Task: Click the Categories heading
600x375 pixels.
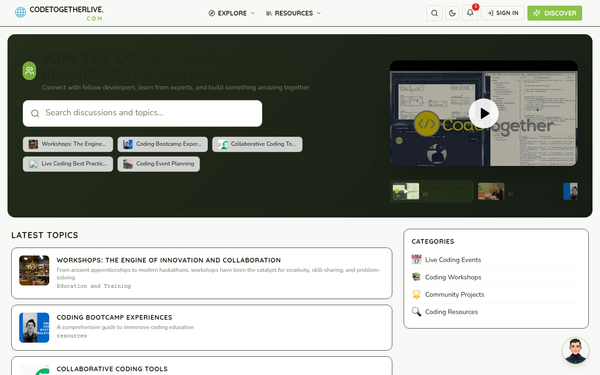Action: click(433, 241)
